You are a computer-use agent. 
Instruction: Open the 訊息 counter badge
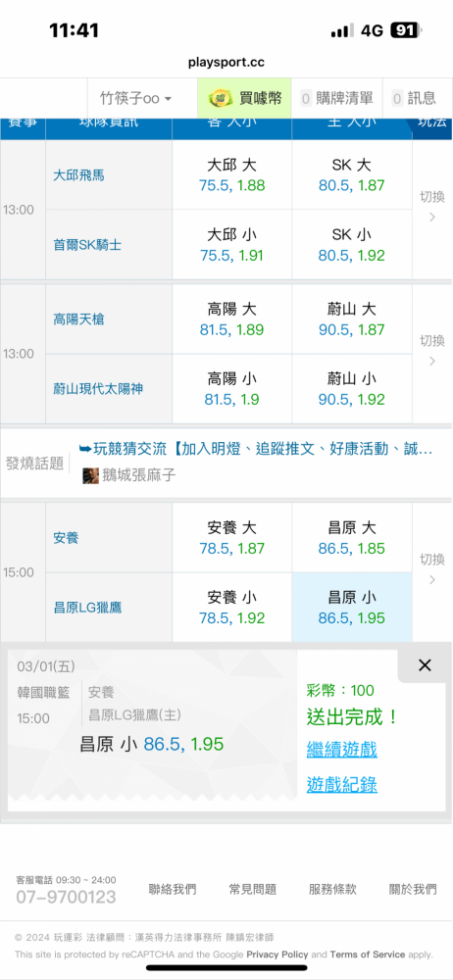[x=397, y=98]
